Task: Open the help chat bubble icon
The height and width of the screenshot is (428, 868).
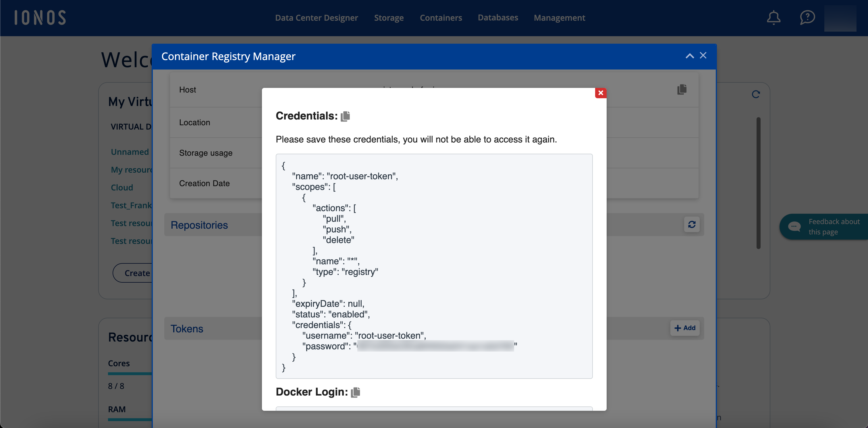Action: tap(807, 18)
